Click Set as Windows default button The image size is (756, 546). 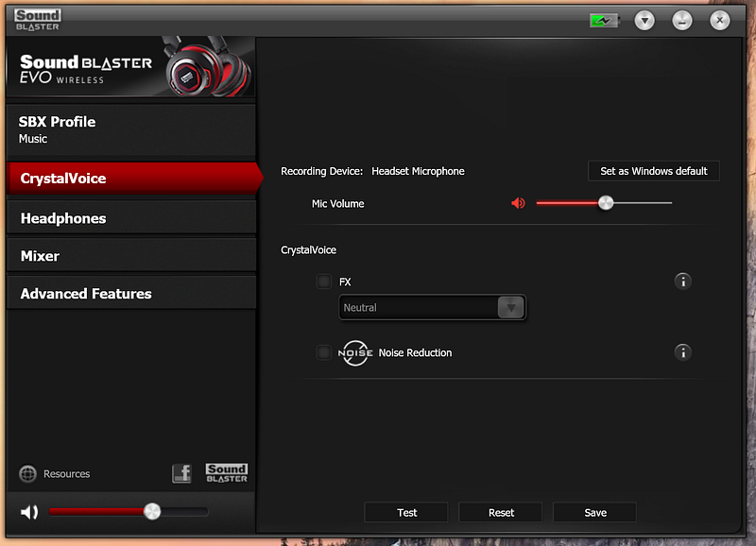coord(654,171)
